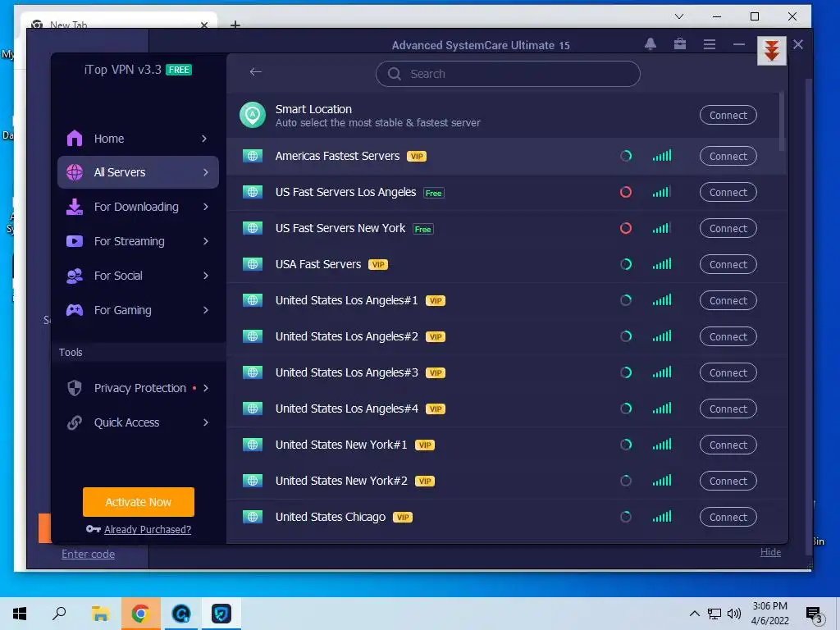Image resolution: width=840 pixels, height=630 pixels.
Task: Select All Servers in the sidebar
Action: click(138, 172)
